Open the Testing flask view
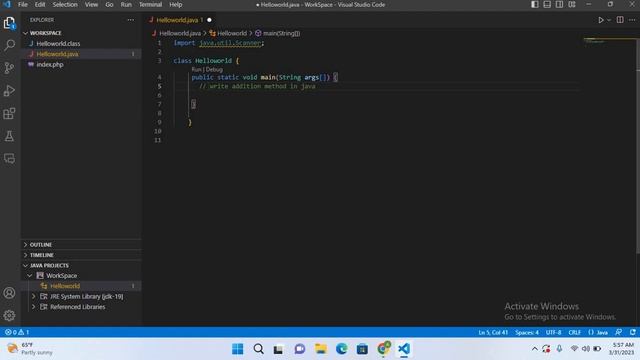 tap(9, 136)
